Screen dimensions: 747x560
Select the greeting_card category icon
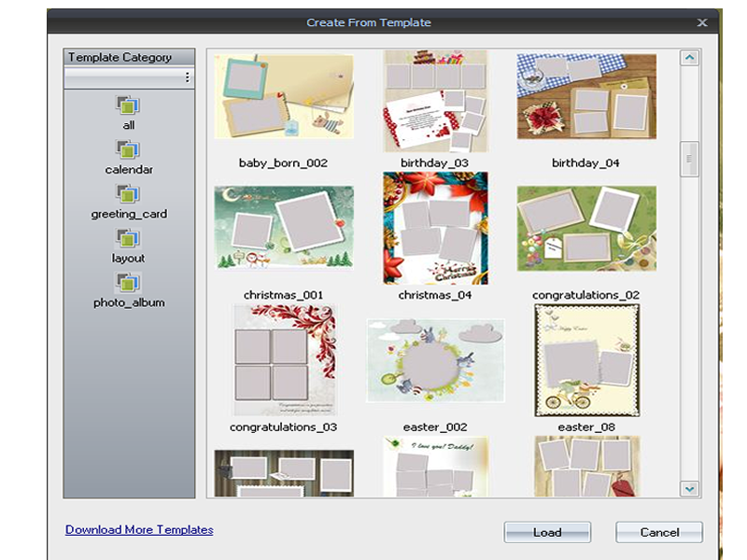(128, 194)
